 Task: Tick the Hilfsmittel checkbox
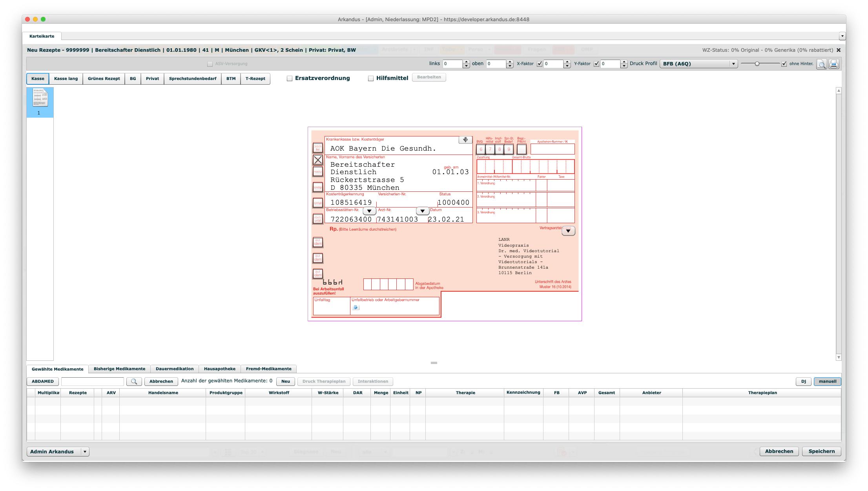pos(371,78)
